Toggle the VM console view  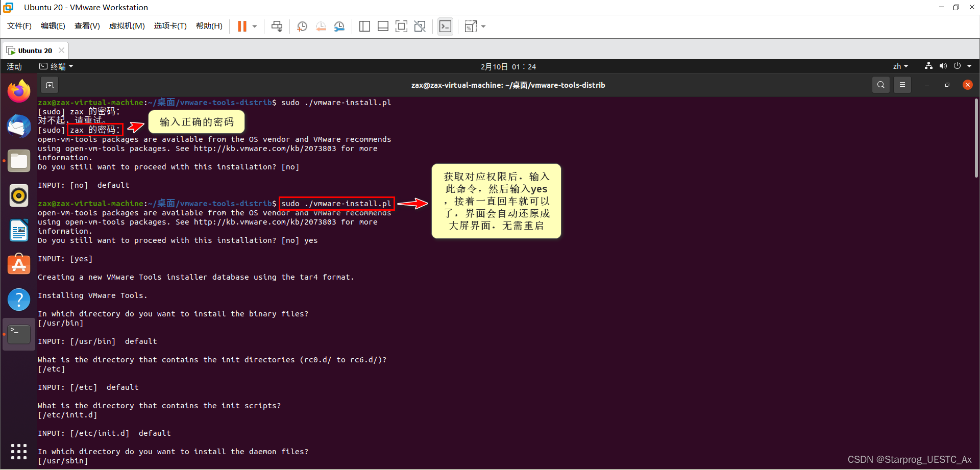[445, 26]
